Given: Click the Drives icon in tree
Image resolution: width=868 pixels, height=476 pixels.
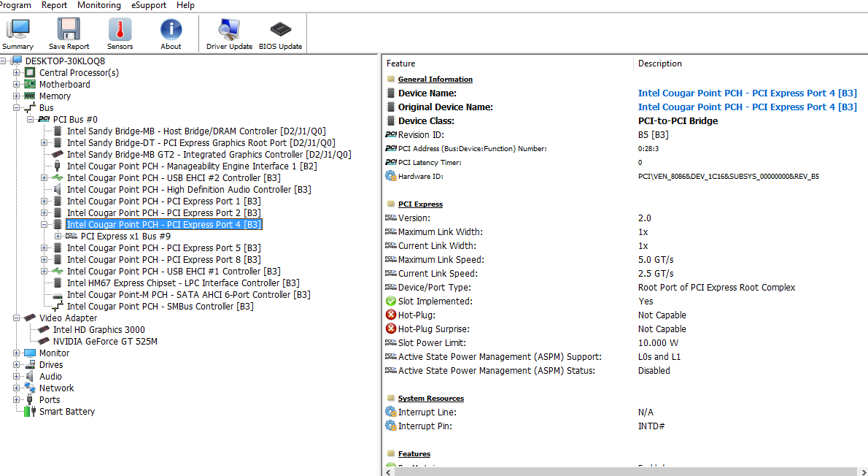Looking at the screenshot, I should 30,364.
